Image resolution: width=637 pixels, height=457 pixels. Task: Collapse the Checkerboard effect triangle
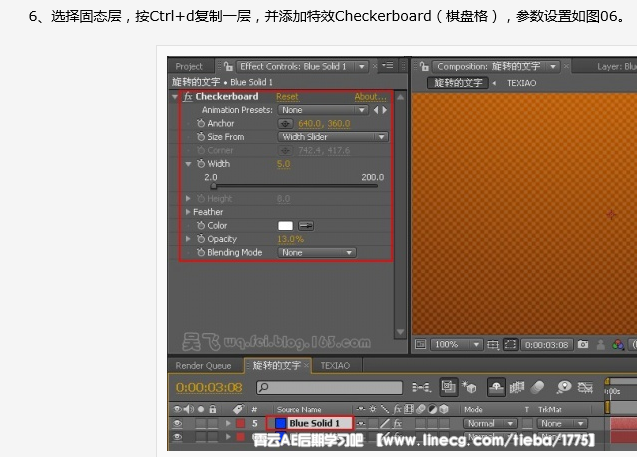[175, 97]
